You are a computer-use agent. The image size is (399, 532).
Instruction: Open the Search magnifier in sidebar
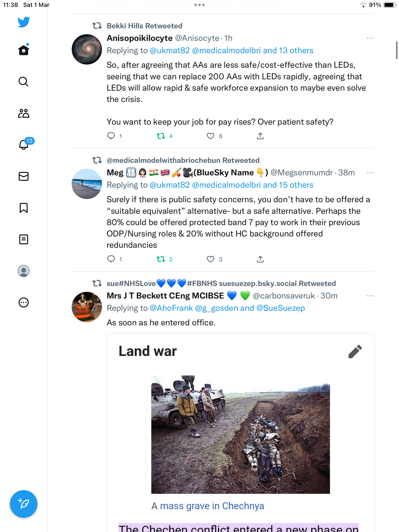[24, 82]
